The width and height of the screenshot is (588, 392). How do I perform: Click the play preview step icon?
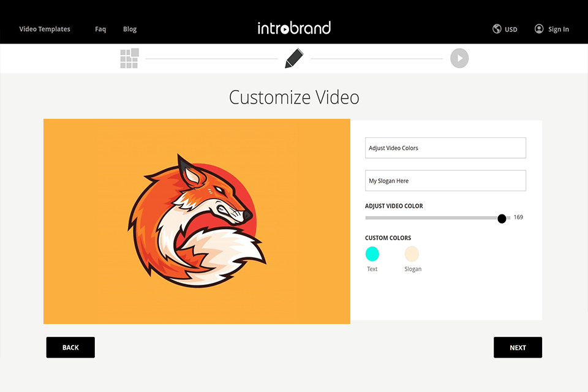click(459, 58)
